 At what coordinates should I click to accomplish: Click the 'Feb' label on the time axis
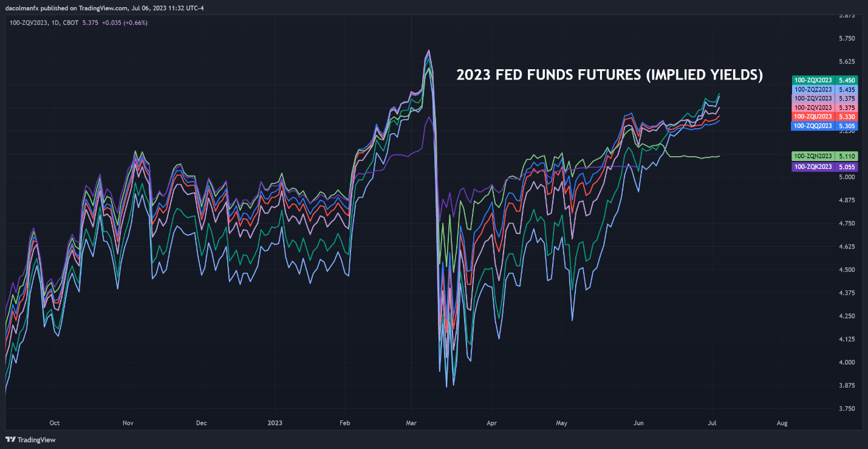[345, 423]
